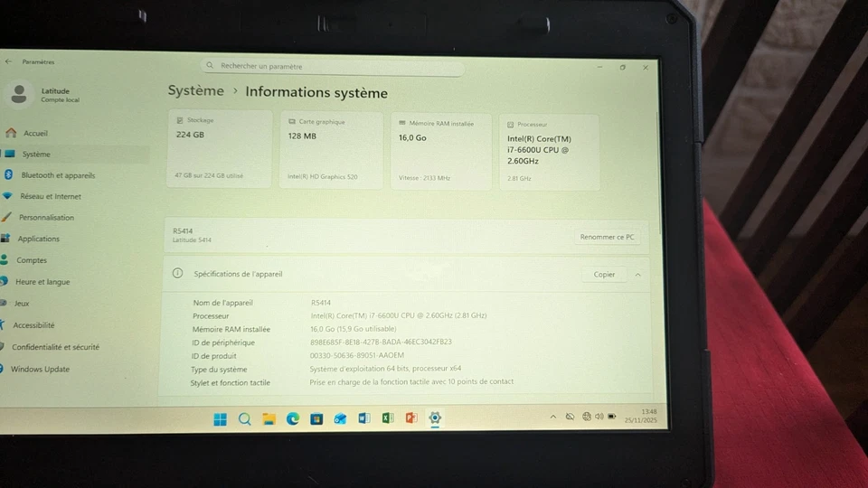Select the device name value R5414
This screenshot has height=488, width=868.
(x=320, y=303)
